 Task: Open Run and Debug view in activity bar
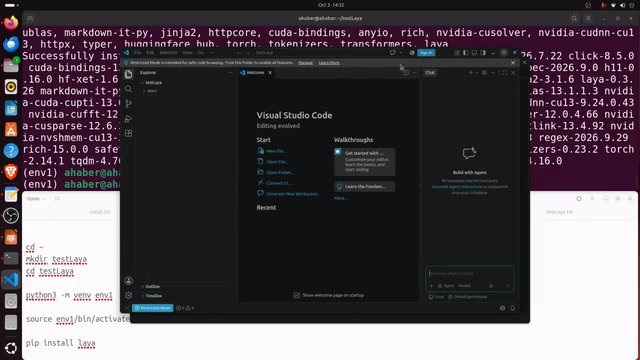coord(129,118)
